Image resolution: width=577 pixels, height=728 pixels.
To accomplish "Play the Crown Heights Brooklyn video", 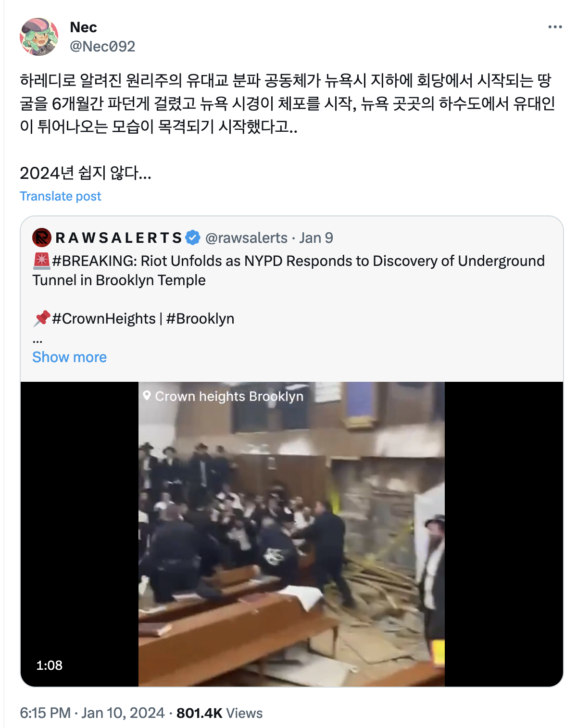I will (291, 534).
